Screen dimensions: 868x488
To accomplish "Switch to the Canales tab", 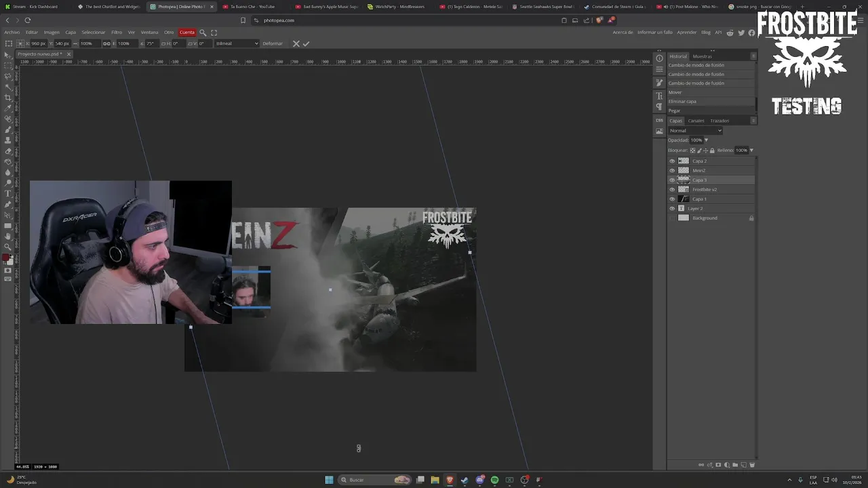I will (x=696, y=121).
